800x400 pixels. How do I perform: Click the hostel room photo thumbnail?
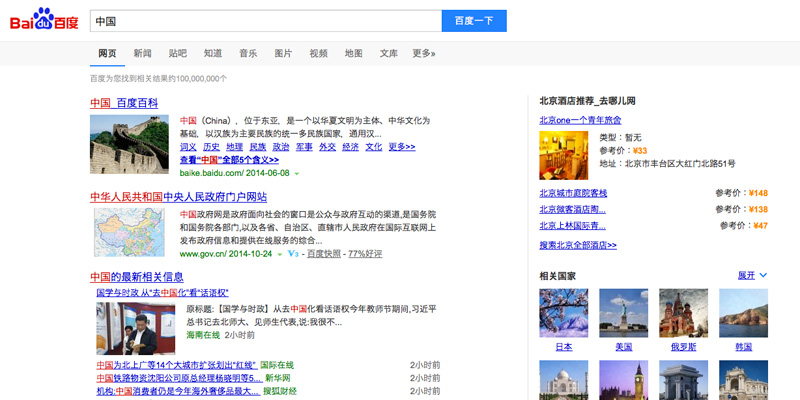[564, 155]
